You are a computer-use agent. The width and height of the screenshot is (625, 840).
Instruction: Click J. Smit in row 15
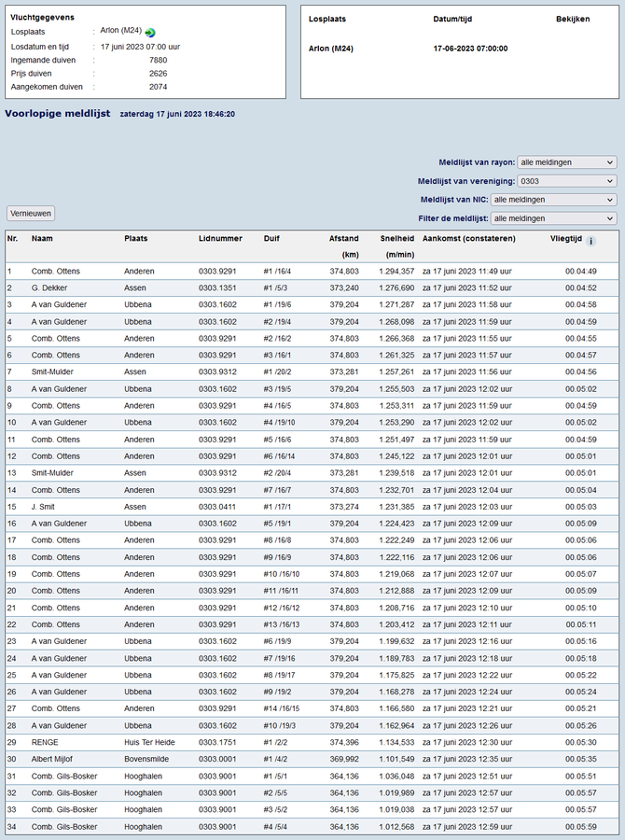(43, 507)
